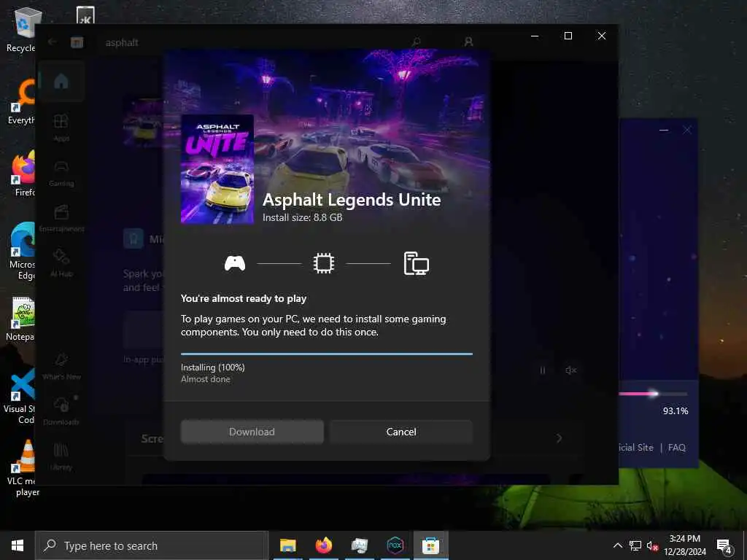Click the taskbar clock showing 3:24 PM

(685, 545)
